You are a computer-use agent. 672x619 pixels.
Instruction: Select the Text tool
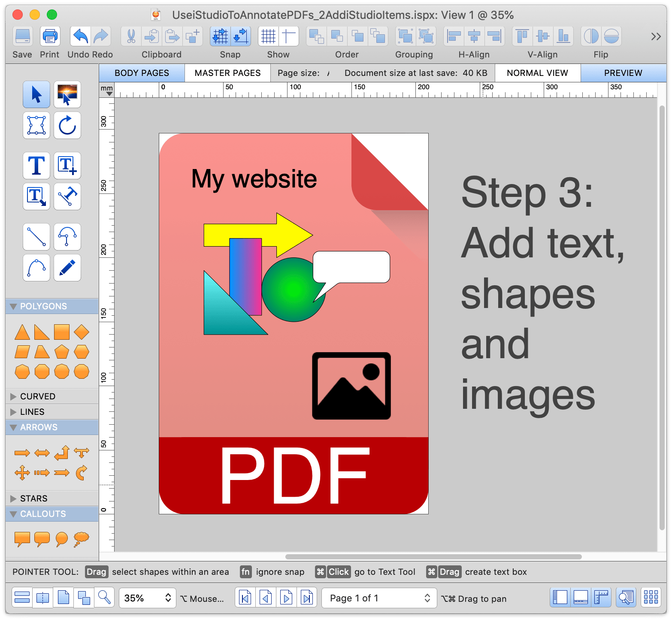(x=36, y=166)
